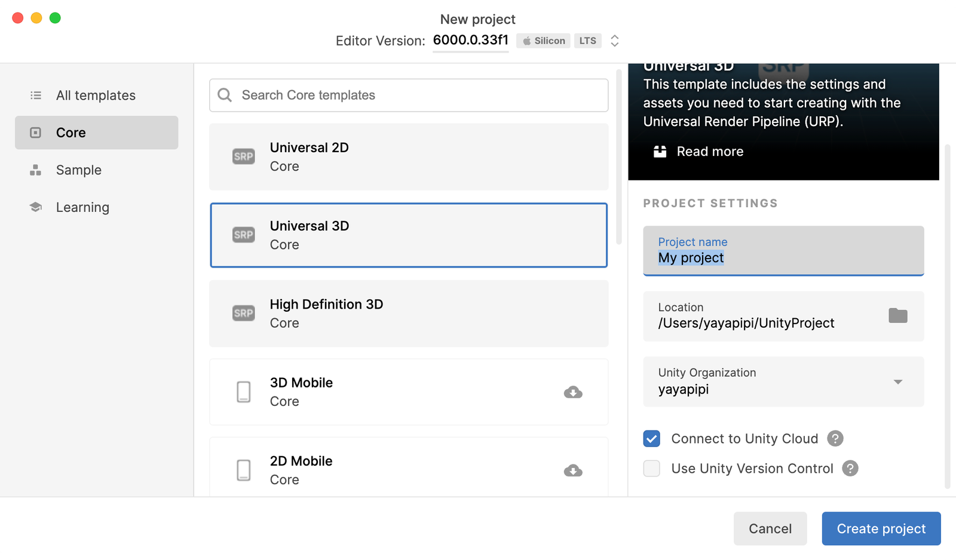Click the magnifier icon in the search box

(x=225, y=96)
